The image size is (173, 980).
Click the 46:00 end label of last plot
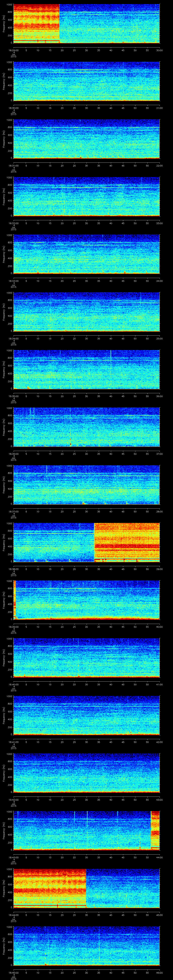click(x=159, y=972)
